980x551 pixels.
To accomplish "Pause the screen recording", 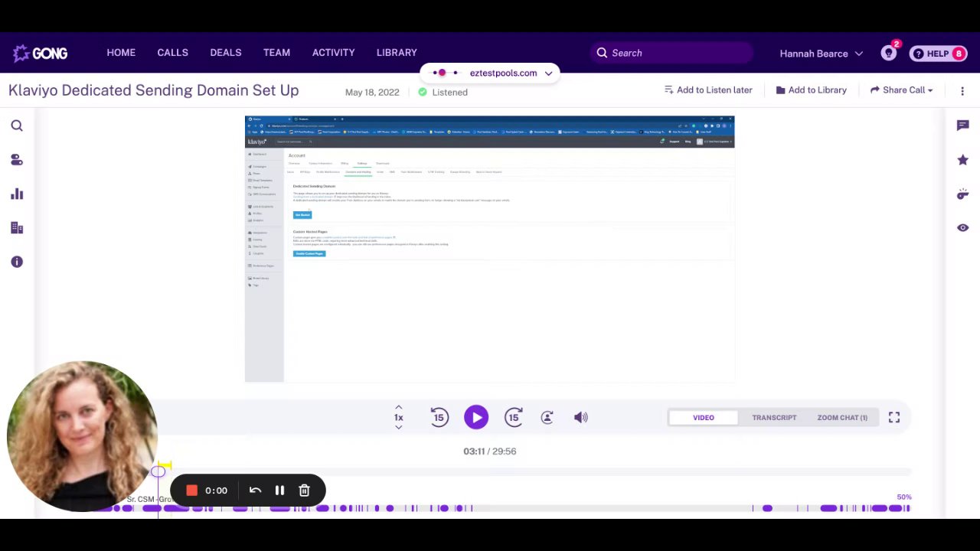I will click(x=279, y=491).
